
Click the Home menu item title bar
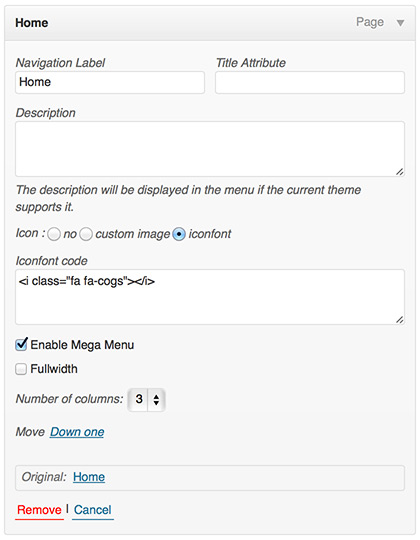[x=210, y=23]
